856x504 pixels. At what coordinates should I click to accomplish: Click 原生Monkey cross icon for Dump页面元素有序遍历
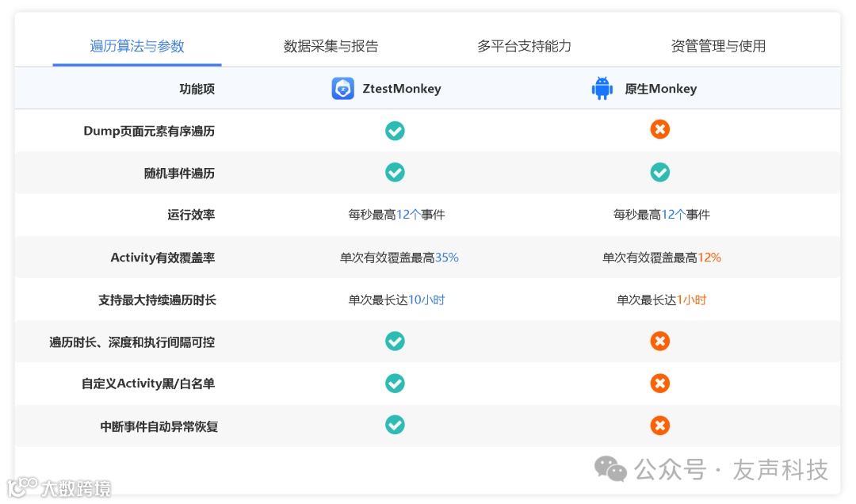tap(660, 129)
